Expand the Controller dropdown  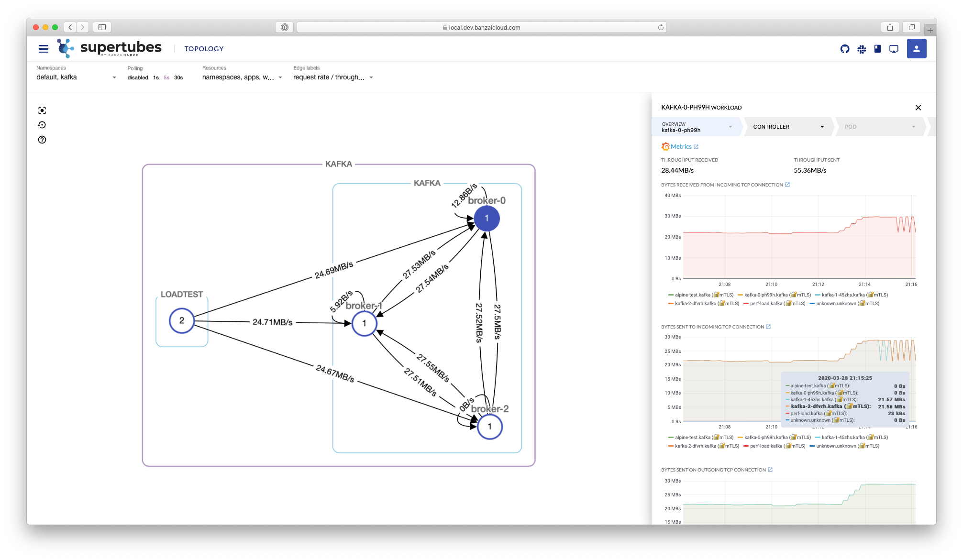point(788,127)
